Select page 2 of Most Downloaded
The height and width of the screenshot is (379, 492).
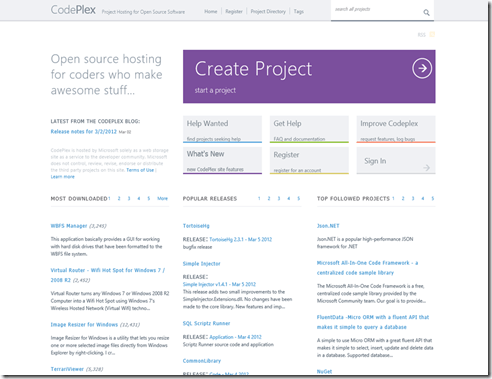pos(119,198)
